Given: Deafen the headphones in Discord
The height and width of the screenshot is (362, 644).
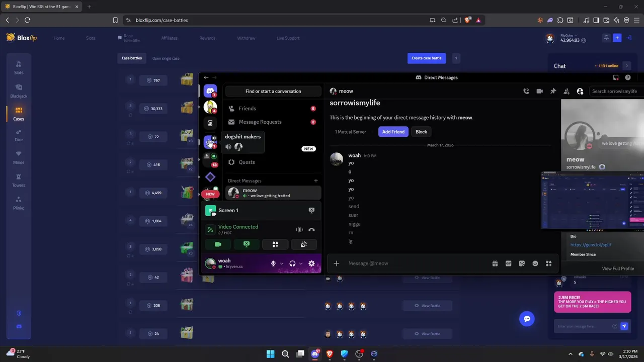Looking at the screenshot, I should coord(292,263).
